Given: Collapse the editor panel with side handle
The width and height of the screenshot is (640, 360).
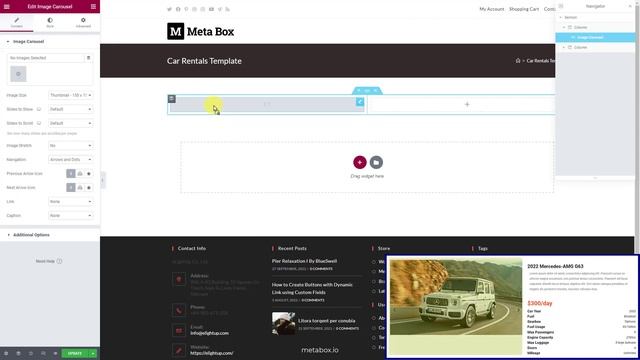Looking at the screenshot, I should pyautogui.click(x=102, y=180).
